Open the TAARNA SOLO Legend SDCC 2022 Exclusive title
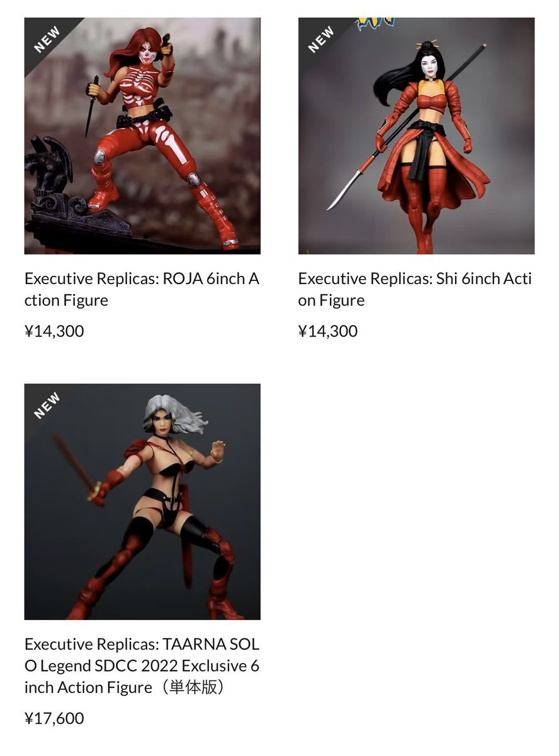 pyautogui.click(x=142, y=665)
